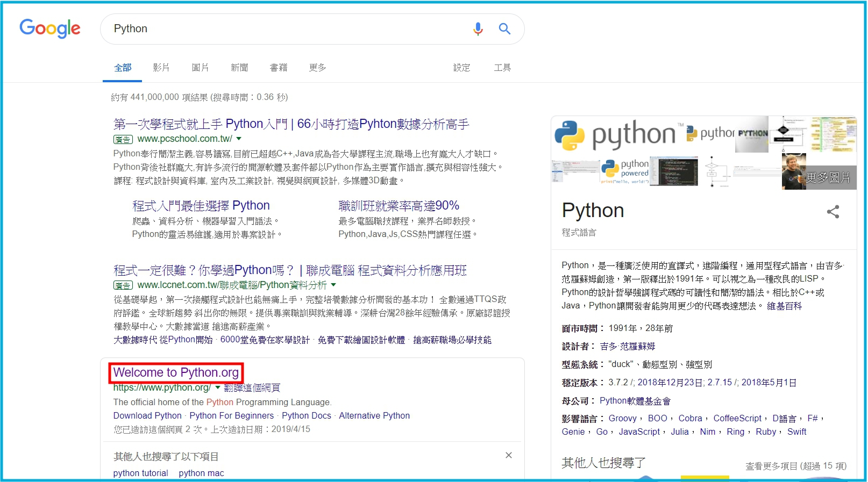This screenshot has height=482, width=868.
Task: Open 免費下載繪圖設計軟體 ad sitelink
Action: (x=361, y=340)
